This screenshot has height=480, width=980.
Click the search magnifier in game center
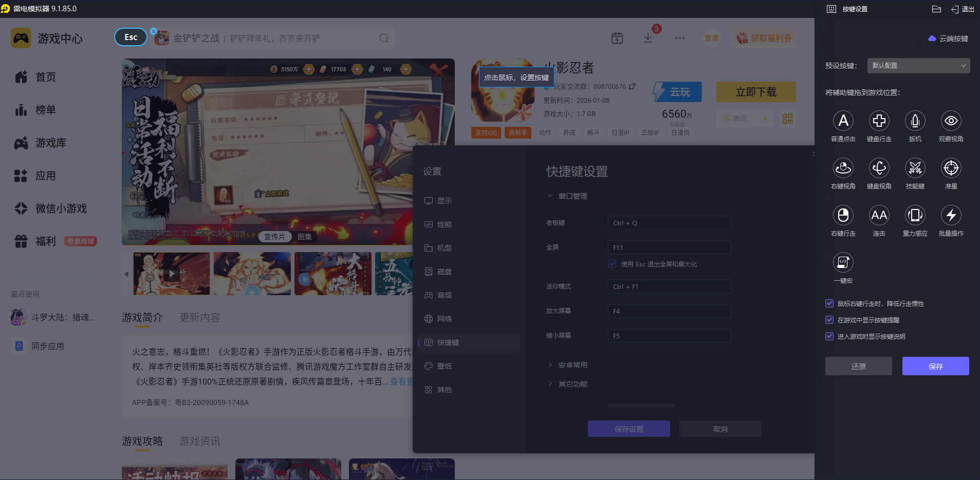click(384, 38)
